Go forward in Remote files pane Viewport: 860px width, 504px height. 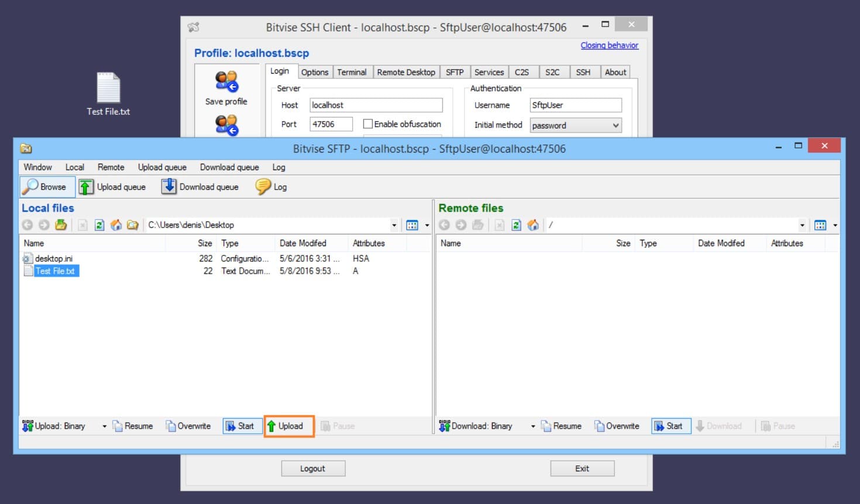click(460, 225)
